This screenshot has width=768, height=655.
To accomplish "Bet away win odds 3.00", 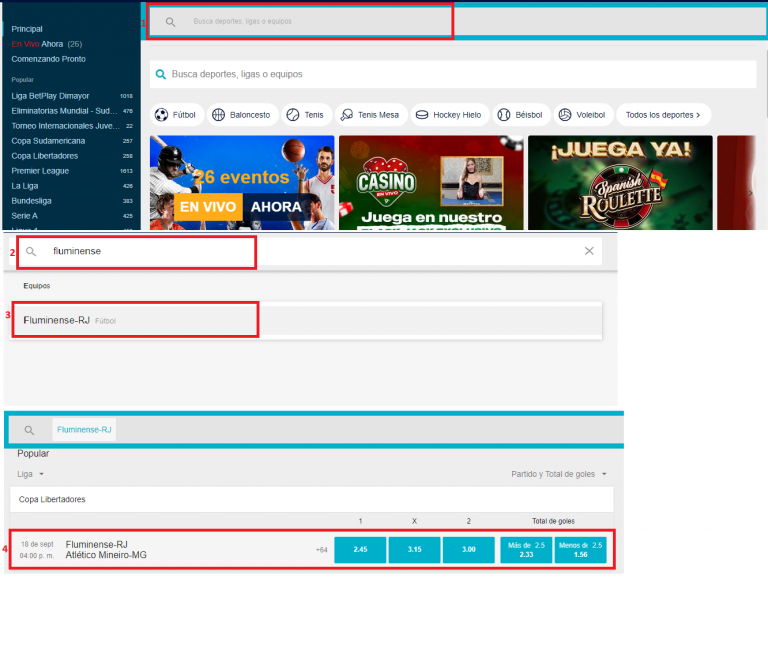I will coord(469,550).
